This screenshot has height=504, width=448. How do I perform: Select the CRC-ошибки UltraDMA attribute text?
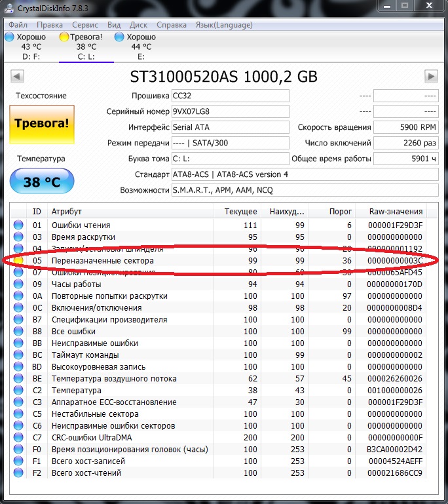point(92,437)
